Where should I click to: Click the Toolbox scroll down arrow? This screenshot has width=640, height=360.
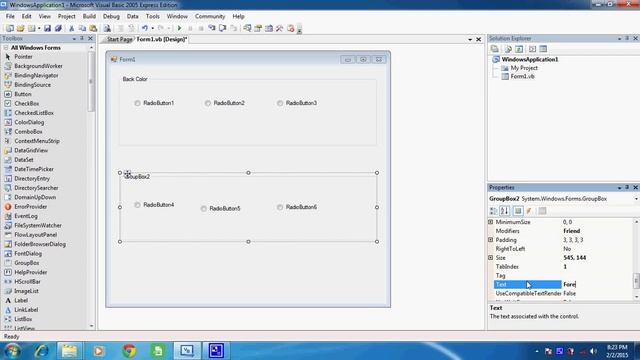tap(91, 326)
